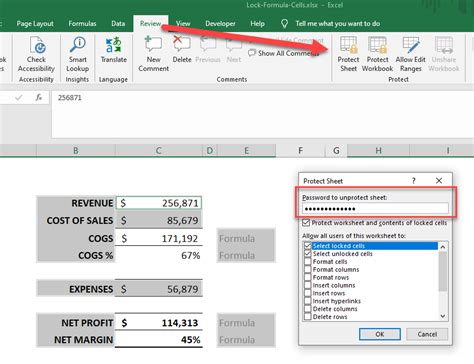
Task: Open Smart Lookup insights
Action: click(77, 54)
